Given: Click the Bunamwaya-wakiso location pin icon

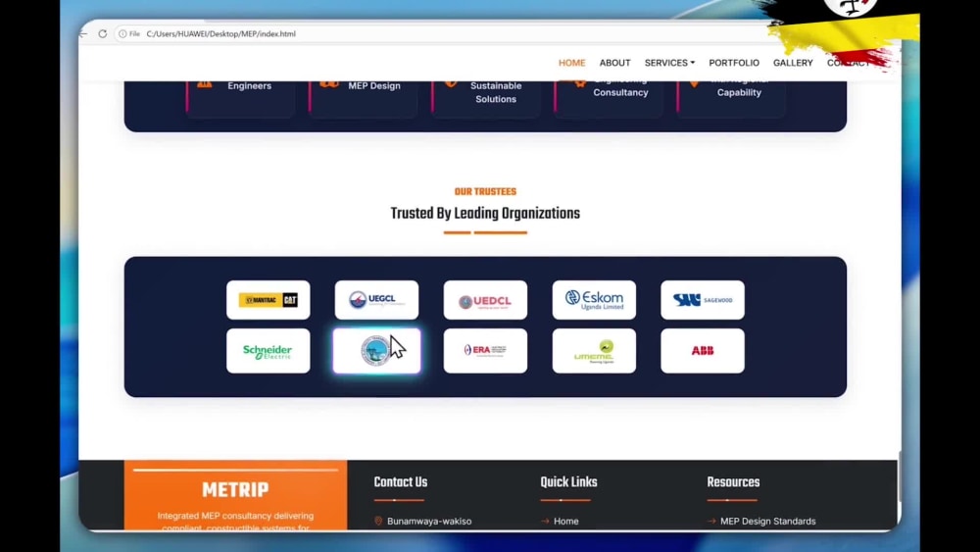Looking at the screenshot, I should coord(378,521).
